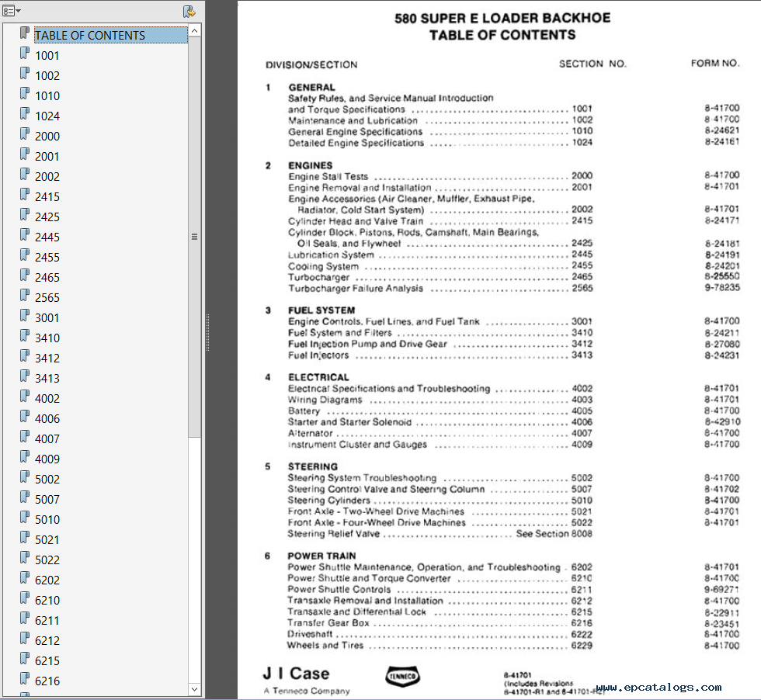Image resolution: width=761 pixels, height=700 pixels.
Task: Click the Tenneco logo on the page
Action: pos(402,676)
